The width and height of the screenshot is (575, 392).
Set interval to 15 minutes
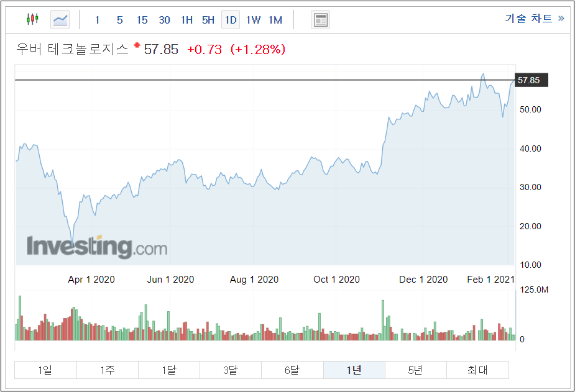(x=142, y=20)
